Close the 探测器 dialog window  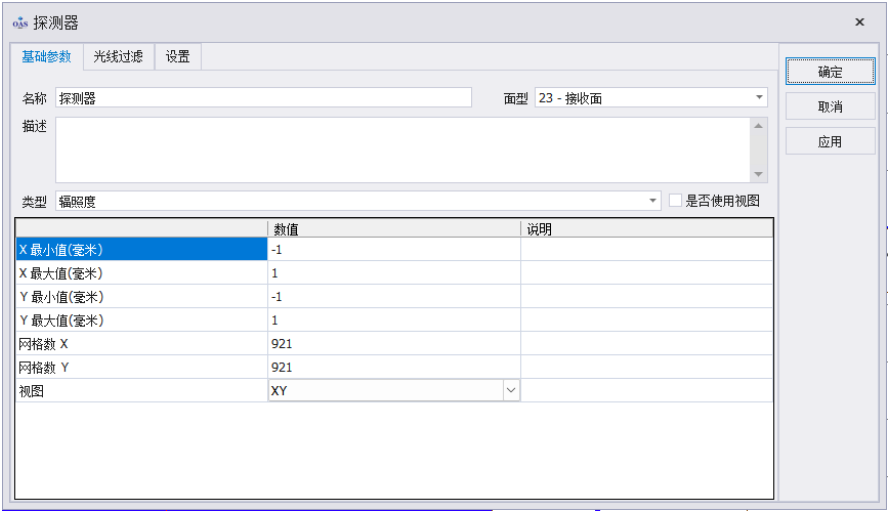click(x=859, y=22)
